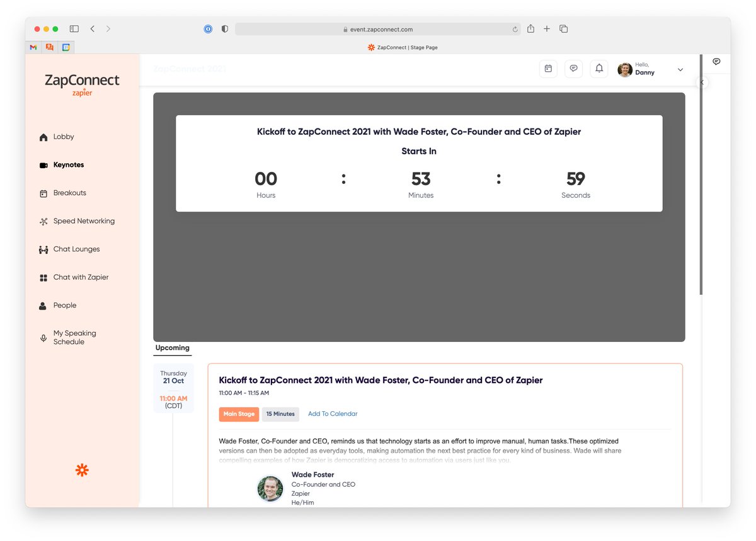Click the Keynotes video camera icon
This screenshot has width=756, height=541.
click(x=43, y=165)
